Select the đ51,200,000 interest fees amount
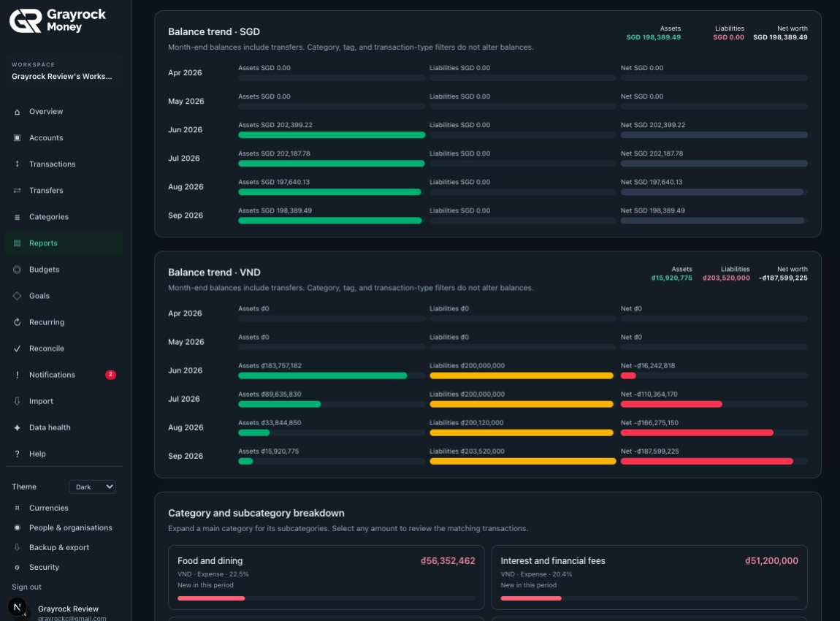The width and height of the screenshot is (840, 621). point(771,561)
